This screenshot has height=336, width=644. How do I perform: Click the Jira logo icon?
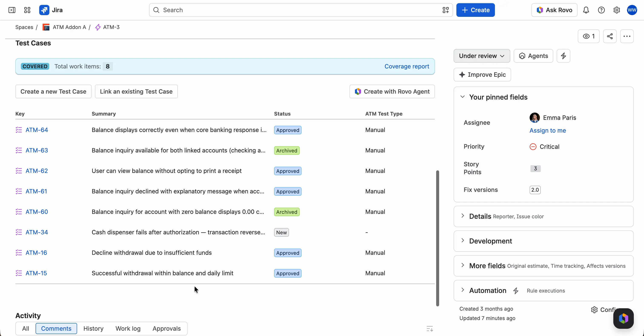coord(44,10)
